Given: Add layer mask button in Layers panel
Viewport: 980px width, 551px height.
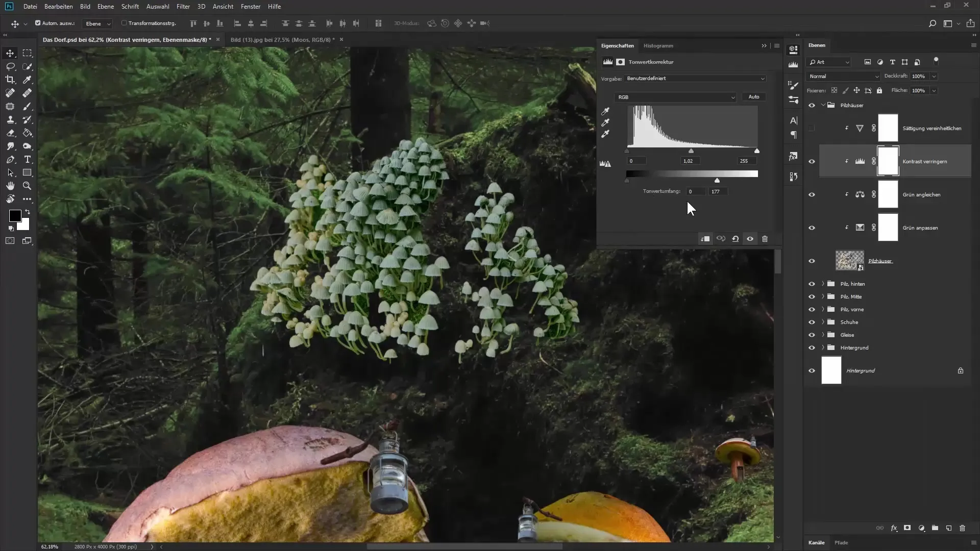Looking at the screenshot, I should [907, 528].
